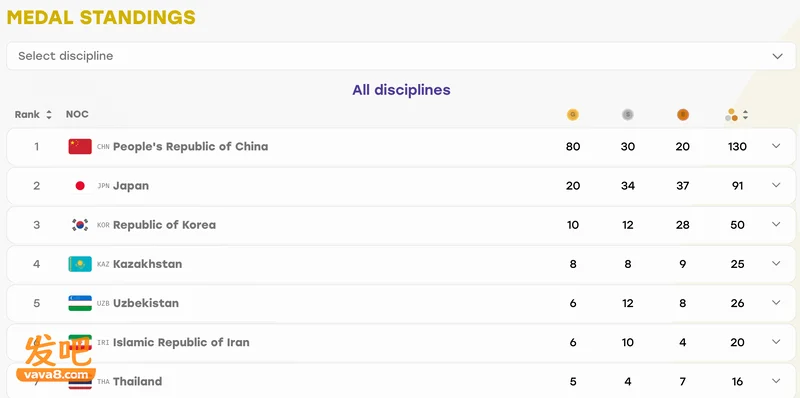800x398 pixels.
Task: Click the Japan flag icon
Action: point(80,186)
